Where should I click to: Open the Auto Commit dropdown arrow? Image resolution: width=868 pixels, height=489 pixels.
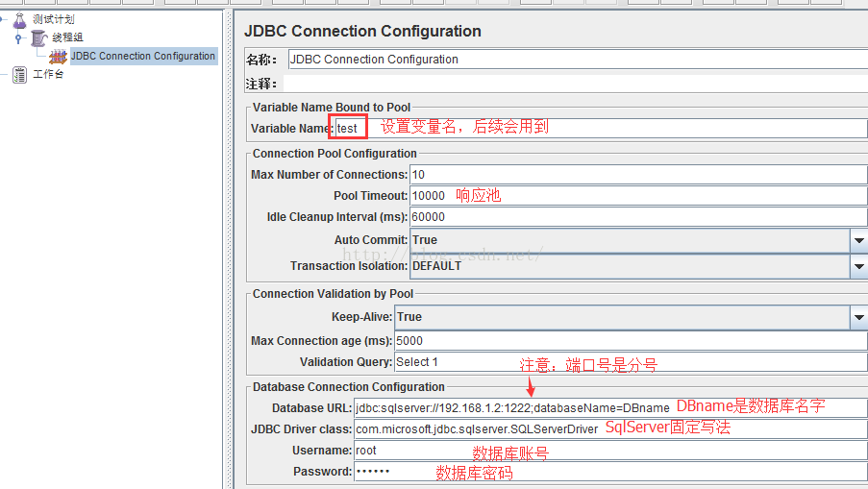[x=858, y=240]
